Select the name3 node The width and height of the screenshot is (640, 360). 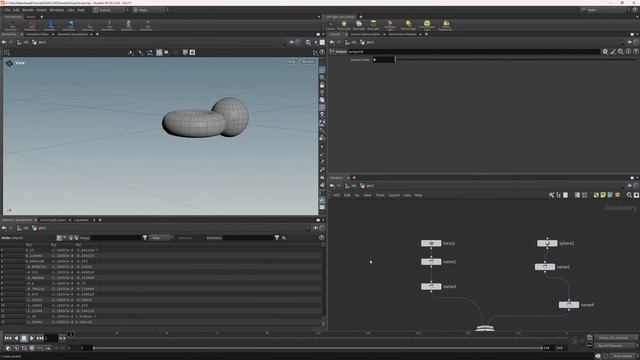click(431, 287)
